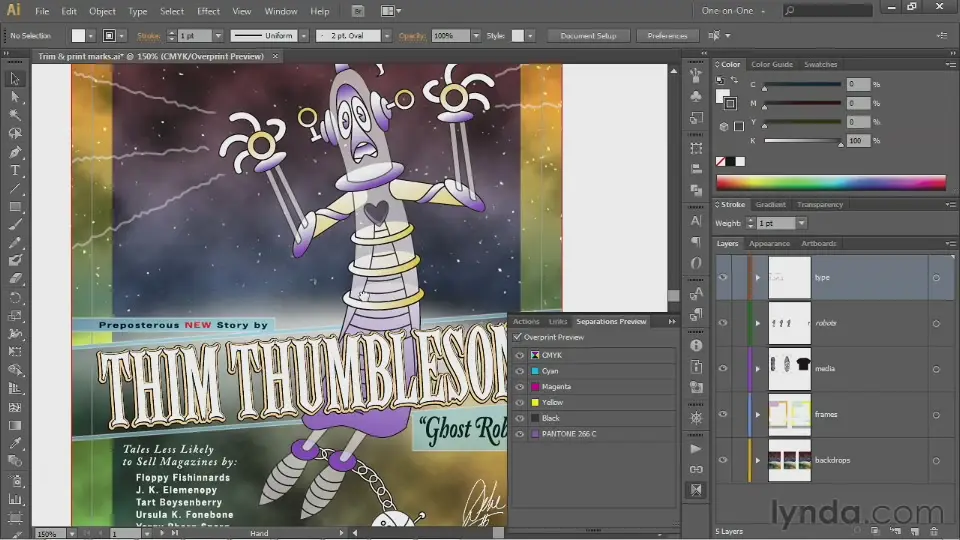Select the Eyedropper tool

(x=15, y=443)
